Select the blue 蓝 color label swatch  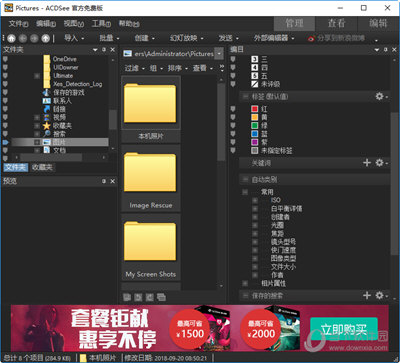255,134
